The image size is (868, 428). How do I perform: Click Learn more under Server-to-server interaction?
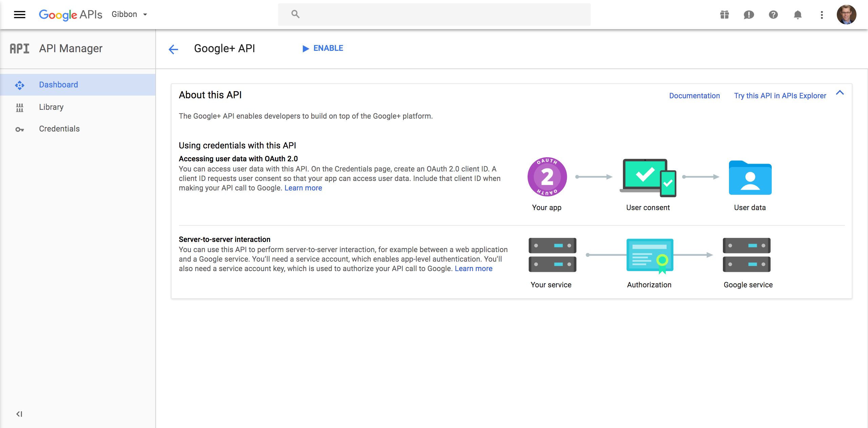473,268
